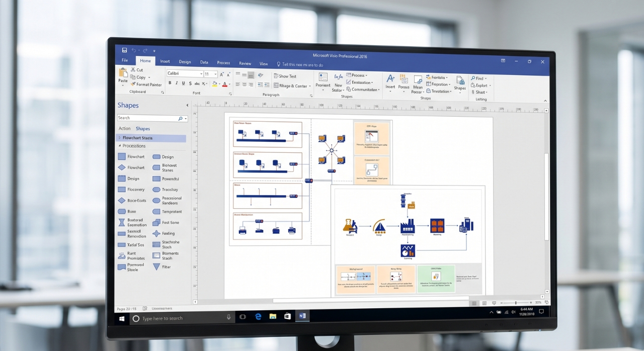Click the Porisus ribbon icon
This screenshot has height=351, width=644.
404,78
